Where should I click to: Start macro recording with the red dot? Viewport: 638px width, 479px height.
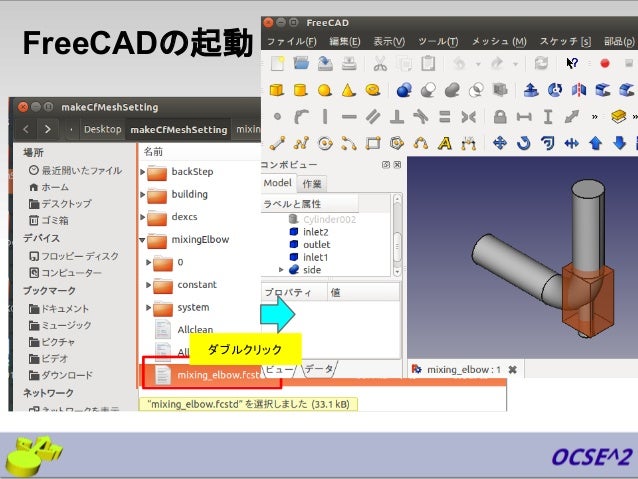click(x=605, y=63)
